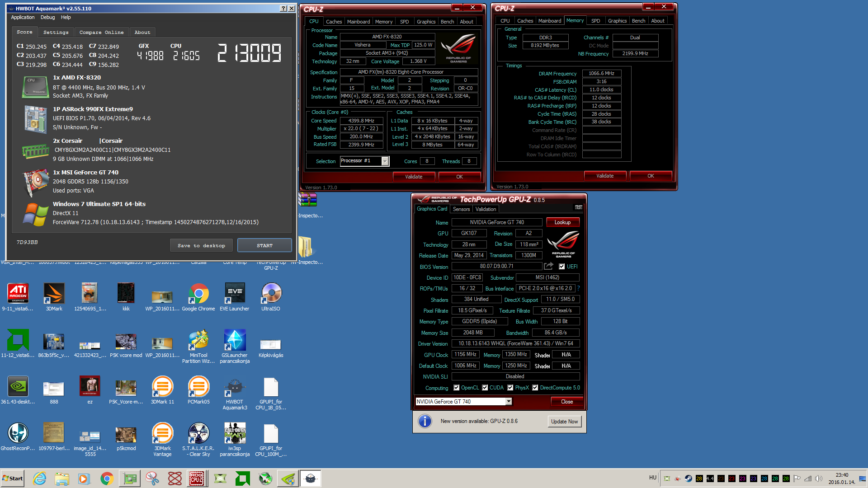
Task: Click the GPU-Z screenshot camera icon
Action: (x=578, y=207)
